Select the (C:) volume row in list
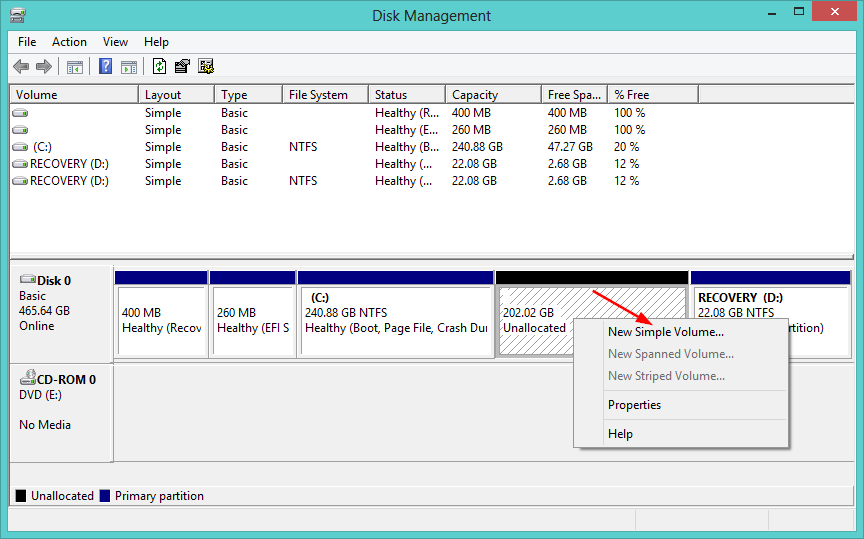 [42, 147]
